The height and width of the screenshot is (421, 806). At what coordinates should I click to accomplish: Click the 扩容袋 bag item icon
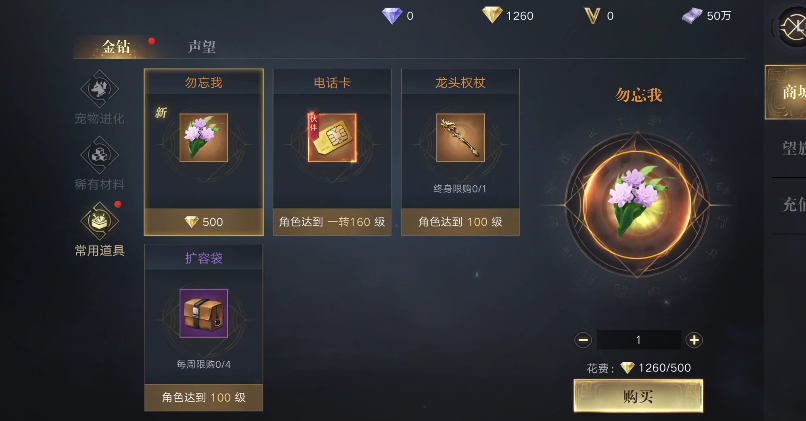[204, 313]
